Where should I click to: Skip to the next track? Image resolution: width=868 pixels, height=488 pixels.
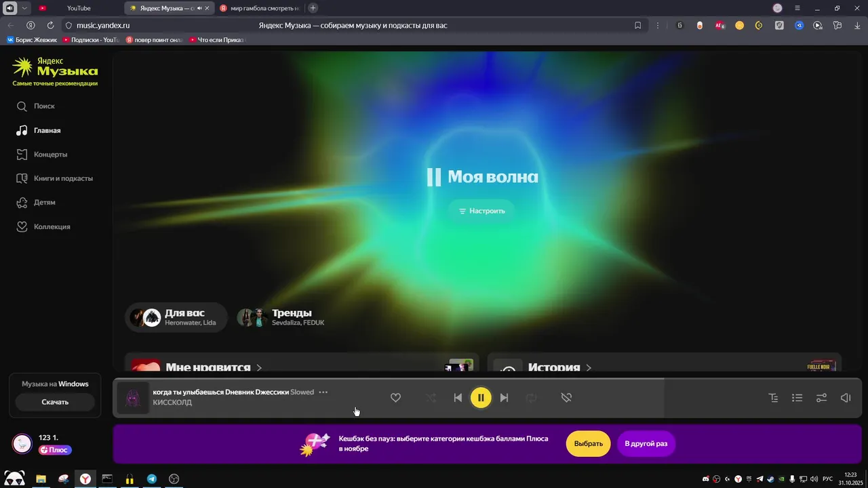click(x=504, y=398)
